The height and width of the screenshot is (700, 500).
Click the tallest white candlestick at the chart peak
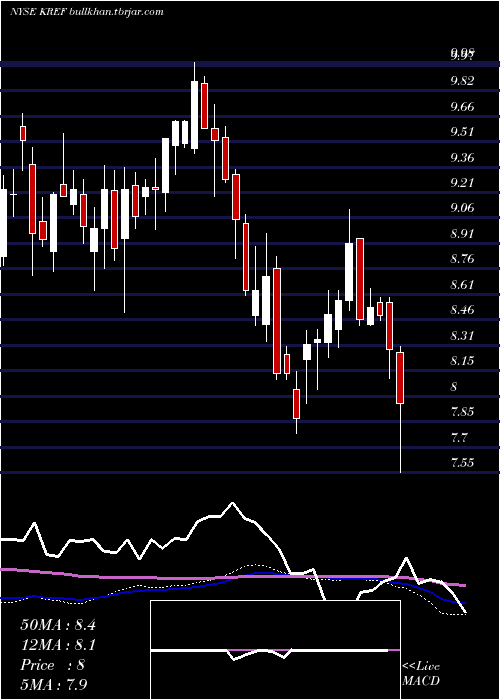point(194,108)
